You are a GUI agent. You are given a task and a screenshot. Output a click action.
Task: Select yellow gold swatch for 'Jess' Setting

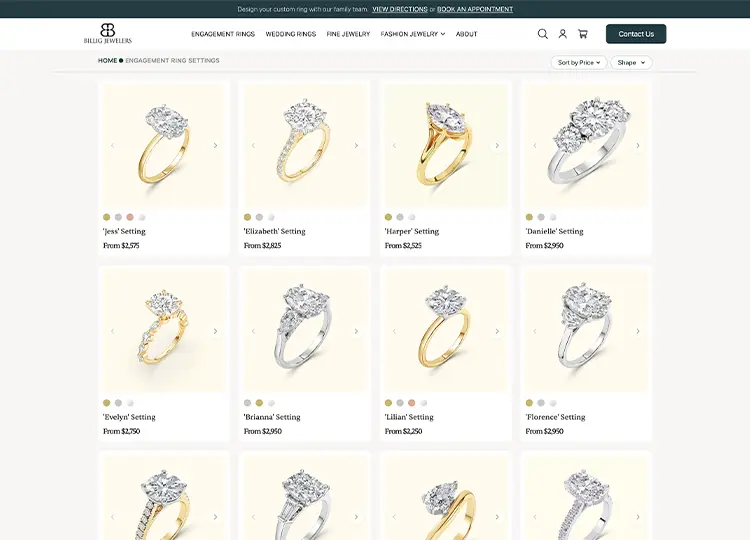pyautogui.click(x=107, y=217)
